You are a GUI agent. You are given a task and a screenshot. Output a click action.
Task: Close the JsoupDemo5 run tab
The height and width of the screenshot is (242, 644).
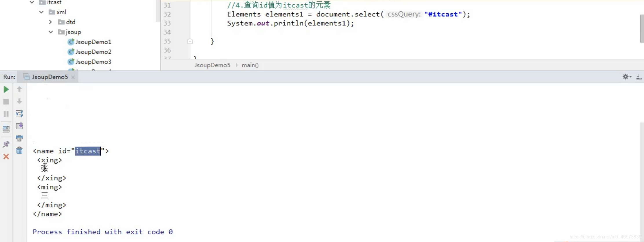73,77
